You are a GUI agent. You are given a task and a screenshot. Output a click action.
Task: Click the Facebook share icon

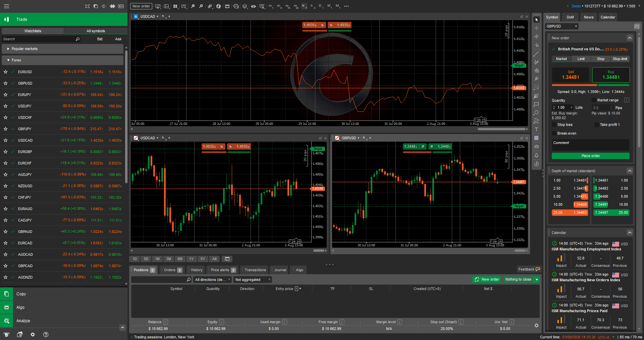(218, 6)
